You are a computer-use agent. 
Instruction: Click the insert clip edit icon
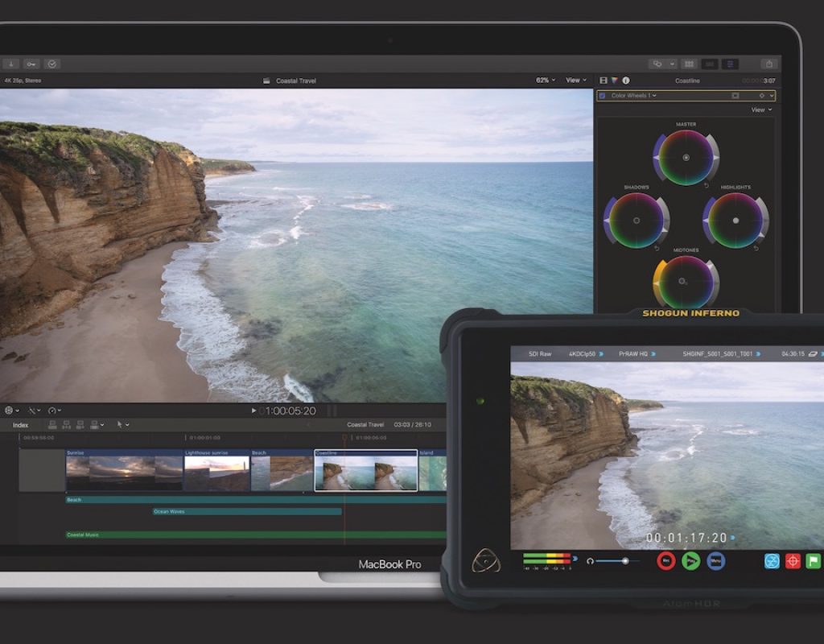pos(66,424)
